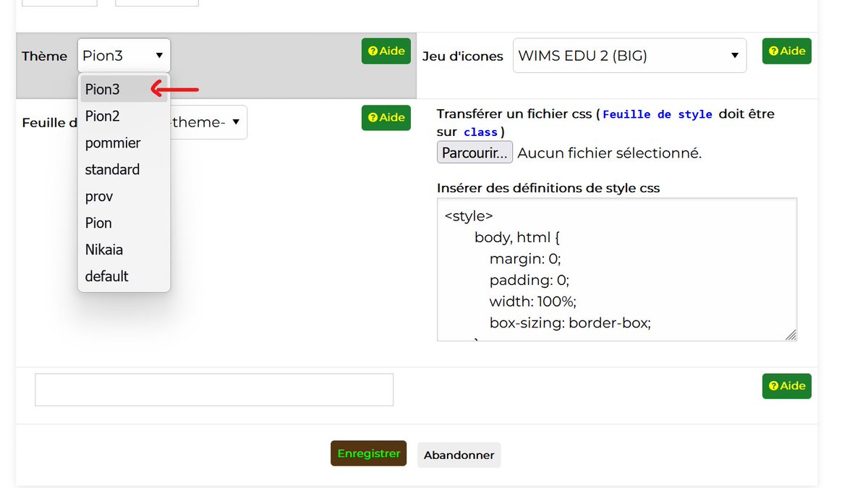
Task: Click Parcourir to choose a css file
Action: [475, 153]
